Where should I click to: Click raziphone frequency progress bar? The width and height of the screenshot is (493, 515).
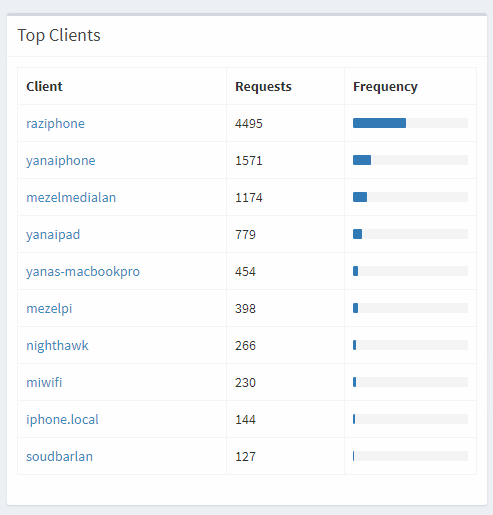point(410,123)
